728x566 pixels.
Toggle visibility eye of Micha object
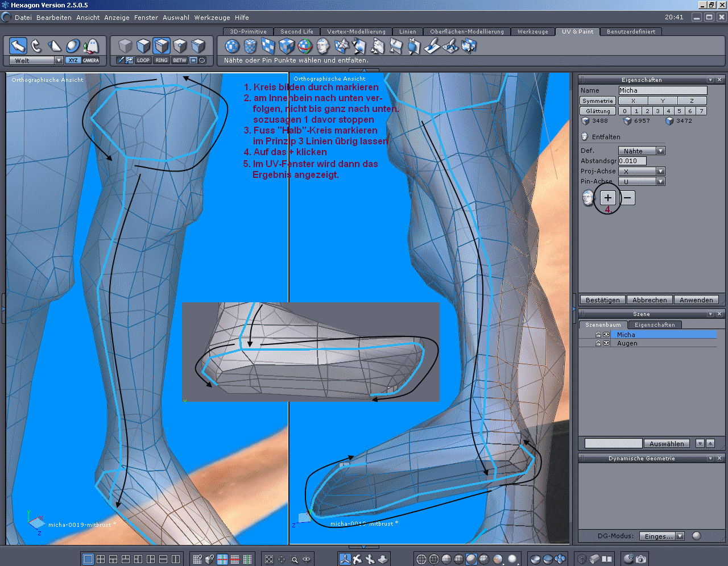point(606,335)
